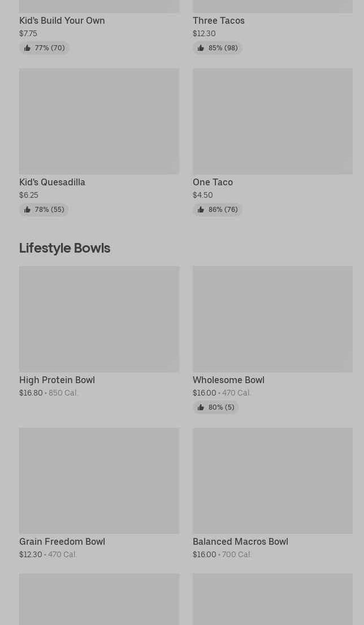This screenshot has height=625, width=364.
Task: Open the High Protein Bowl image
Action: click(x=99, y=319)
